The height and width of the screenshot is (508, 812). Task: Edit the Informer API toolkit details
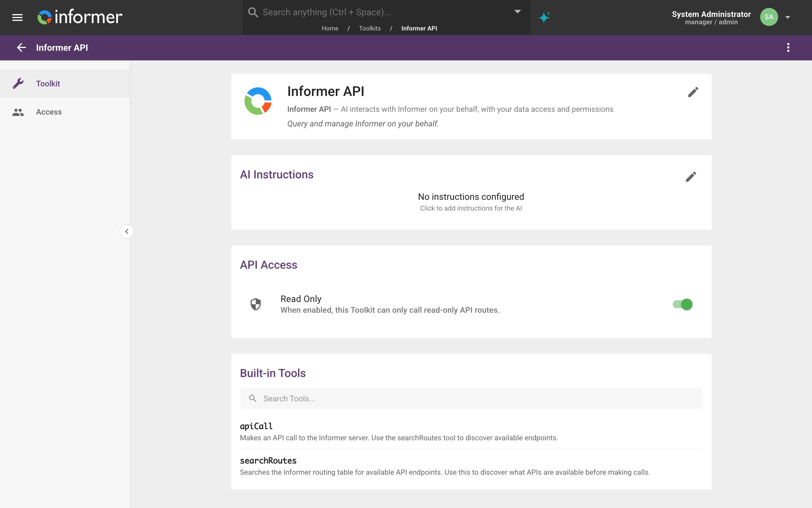[693, 92]
